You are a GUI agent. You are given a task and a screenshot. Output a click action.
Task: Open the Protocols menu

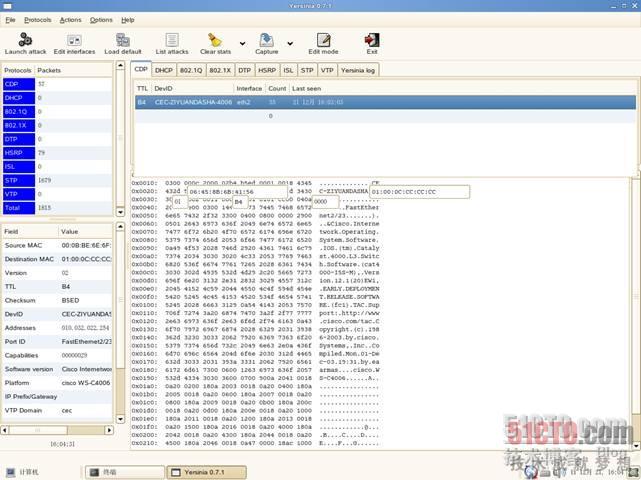tap(38, 20)
